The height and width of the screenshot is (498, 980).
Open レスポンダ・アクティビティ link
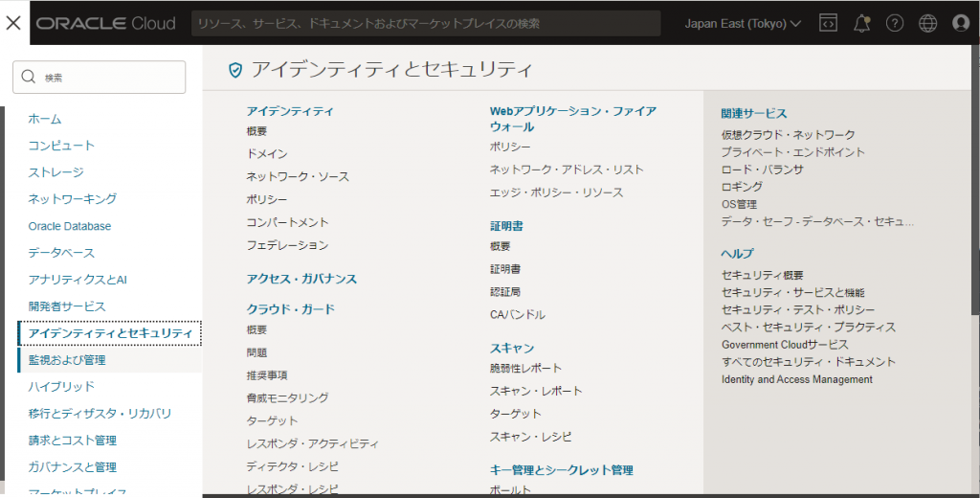pos(313,443)
